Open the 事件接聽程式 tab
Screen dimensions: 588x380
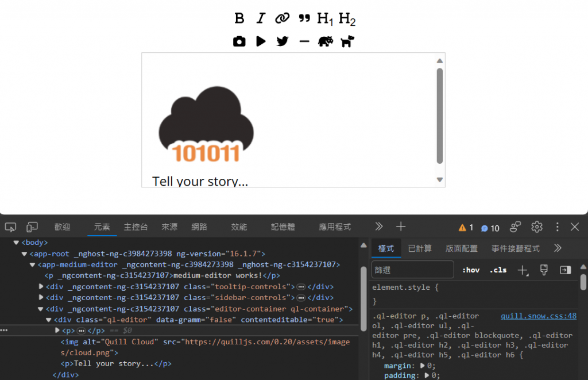[516, 248]
